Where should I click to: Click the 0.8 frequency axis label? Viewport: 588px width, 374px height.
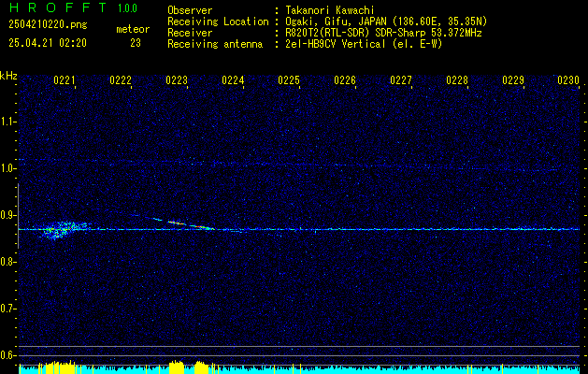(x=7, y=262)
